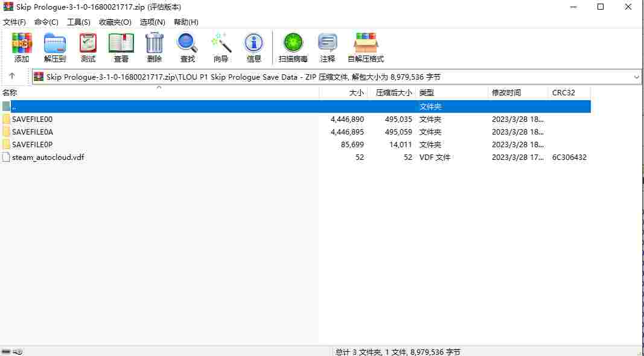Click the 添加 (Add) toolbar icon
The height and width of the screenshot is (356, 644).
22,43
